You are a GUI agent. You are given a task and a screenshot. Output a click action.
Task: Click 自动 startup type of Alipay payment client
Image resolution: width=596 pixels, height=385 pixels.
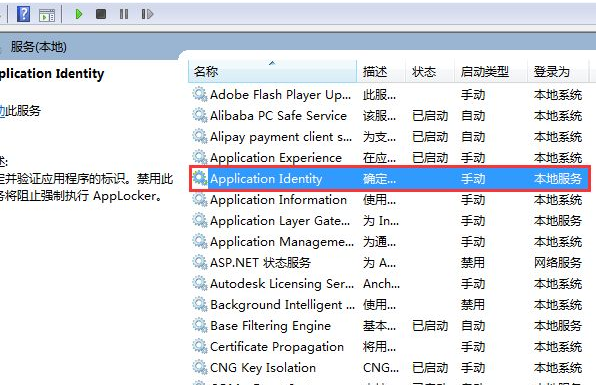pos(473,137)
